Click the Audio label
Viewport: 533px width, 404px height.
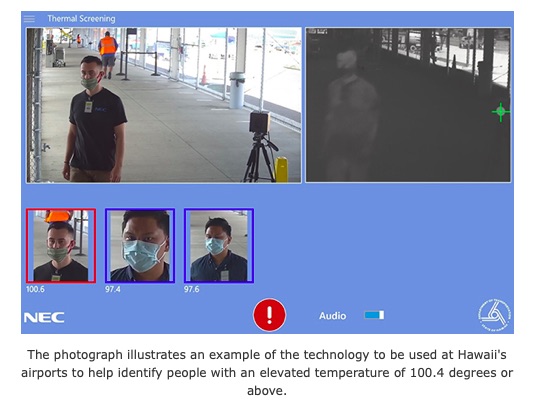332,316
